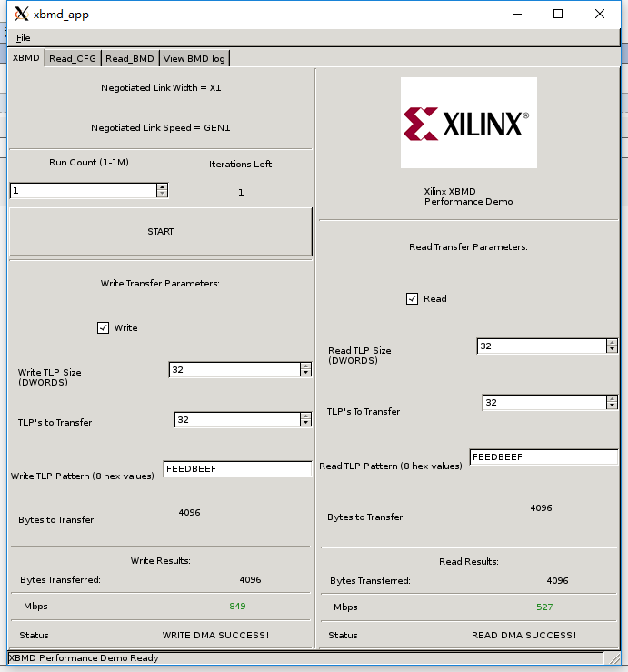
Task: Minimize the xbmd_app window
Action: 517,15
